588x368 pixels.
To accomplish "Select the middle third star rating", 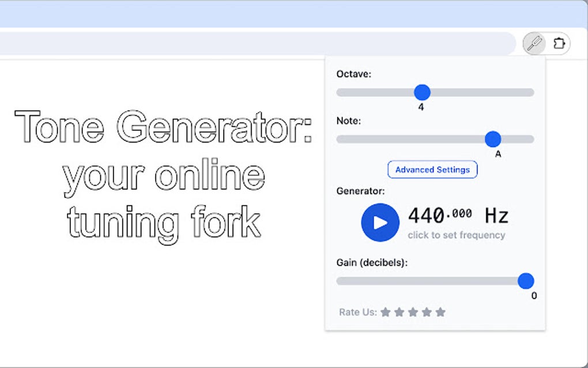I will 413,312.
